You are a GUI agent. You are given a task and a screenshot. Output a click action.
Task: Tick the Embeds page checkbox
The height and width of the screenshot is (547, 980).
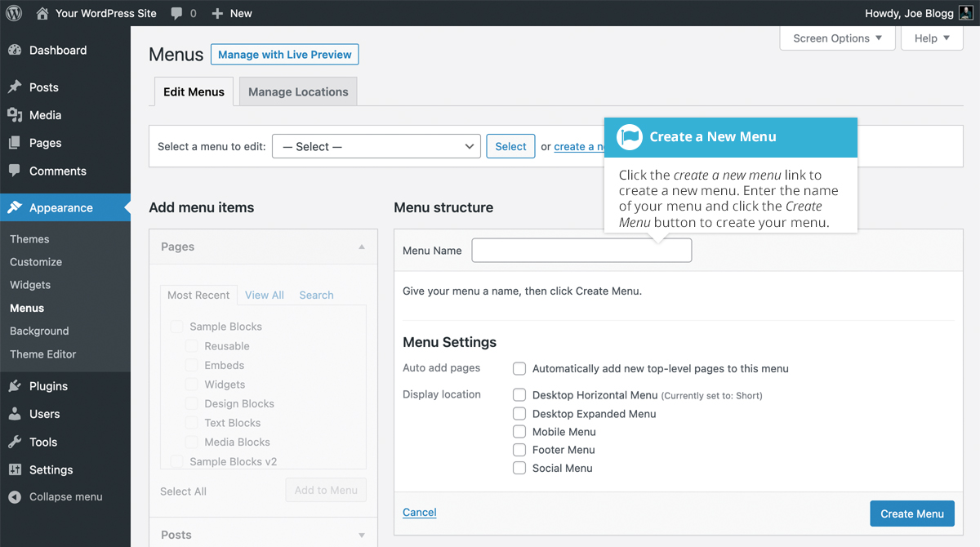coord(191,365)
